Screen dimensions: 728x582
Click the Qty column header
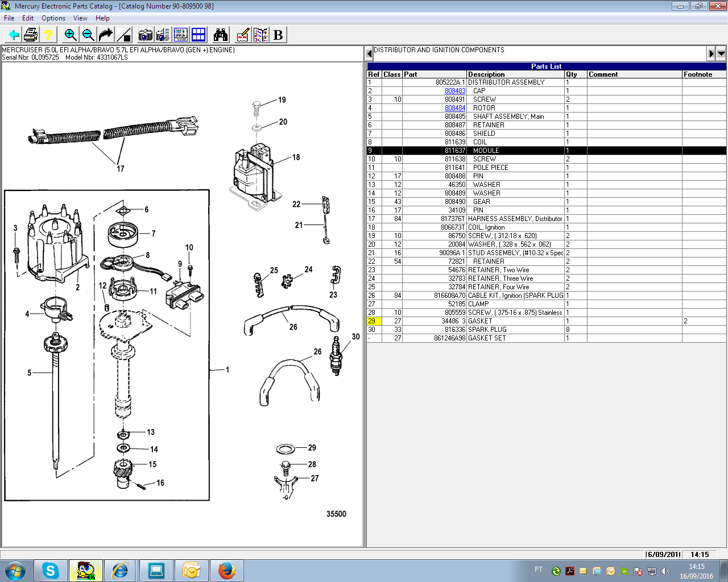pyautogui.click(x=576, y=74)
